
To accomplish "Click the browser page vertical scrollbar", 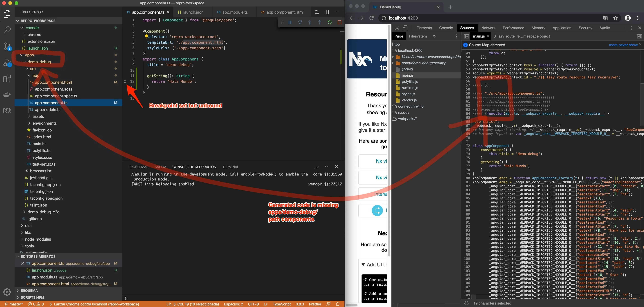I will click(x=389, y=140).
